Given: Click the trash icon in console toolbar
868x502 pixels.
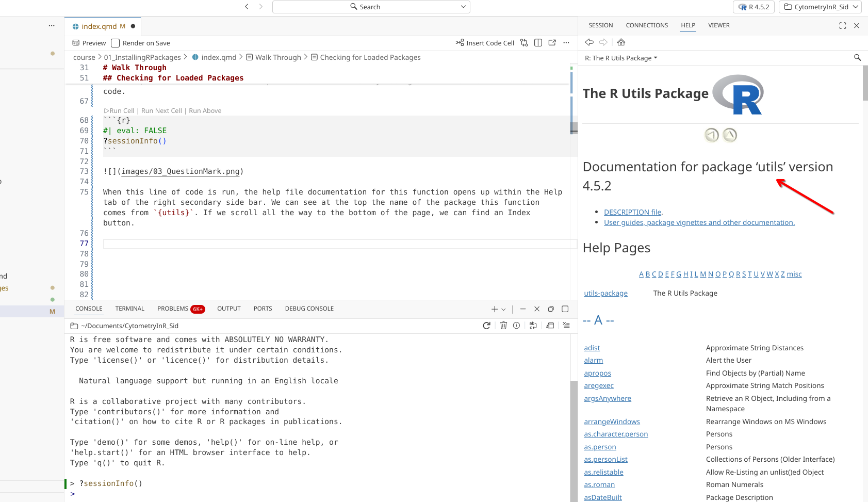Looking at the screenshot, I should tap(503, 326).
